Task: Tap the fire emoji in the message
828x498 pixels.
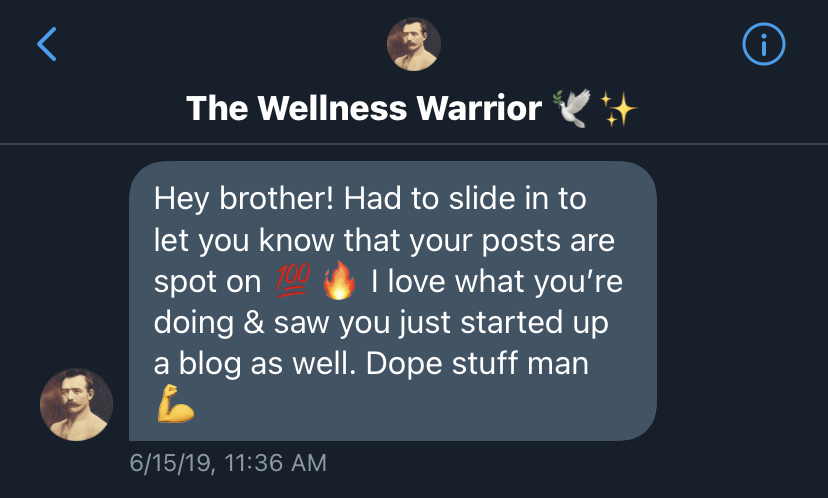Action: point(339,280)
